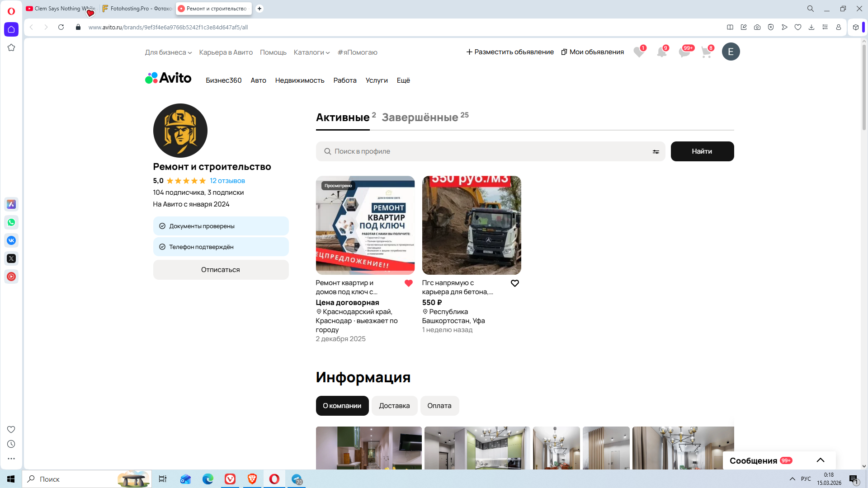Viewport: 868px width, 488px height.
Task: Expand the Каталоги dropdown menu
Action: [x=311, y=52]
